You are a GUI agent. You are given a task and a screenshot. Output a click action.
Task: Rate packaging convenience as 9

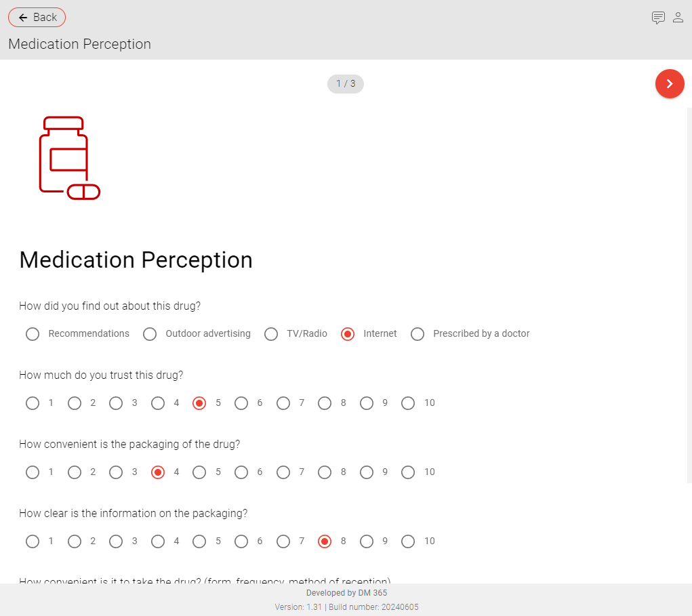(366, 472)
